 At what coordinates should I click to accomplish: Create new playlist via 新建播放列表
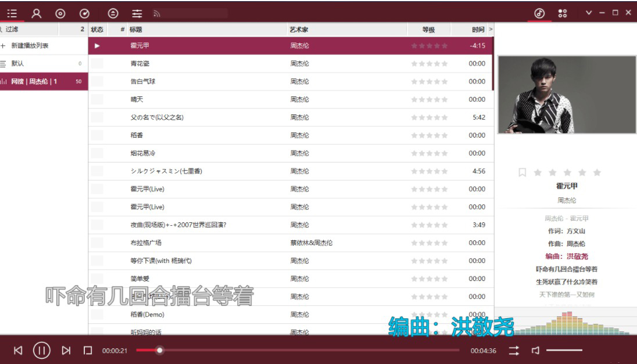30,45
